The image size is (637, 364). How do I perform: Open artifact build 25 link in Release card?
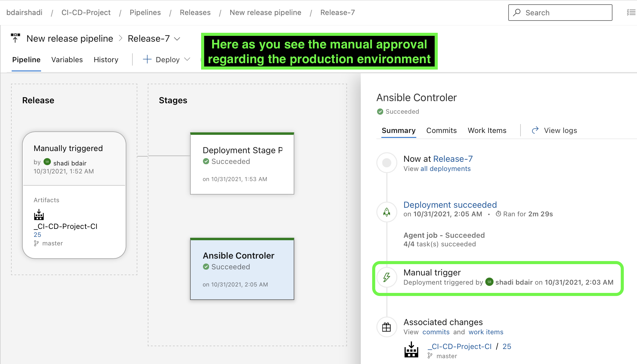(37, 235)
